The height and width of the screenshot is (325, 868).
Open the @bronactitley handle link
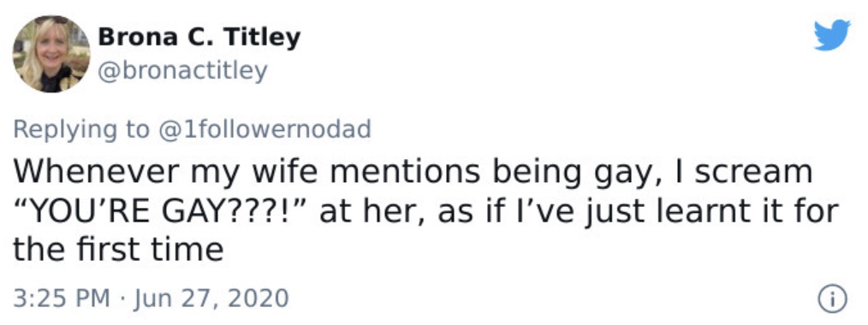(x=182, y=71)
